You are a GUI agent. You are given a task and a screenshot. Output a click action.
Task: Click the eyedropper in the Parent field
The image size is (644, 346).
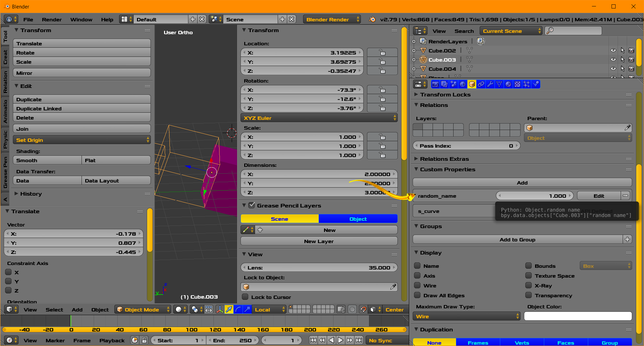point(627,128)
